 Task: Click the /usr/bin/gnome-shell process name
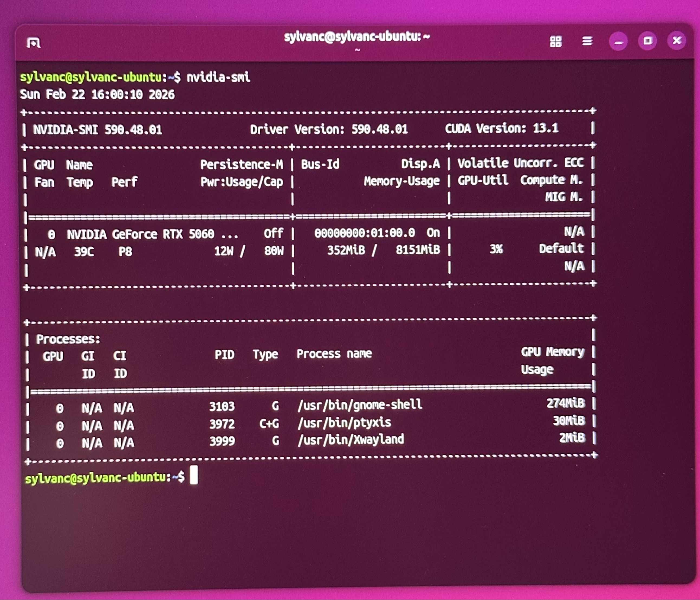coord(360,405)
